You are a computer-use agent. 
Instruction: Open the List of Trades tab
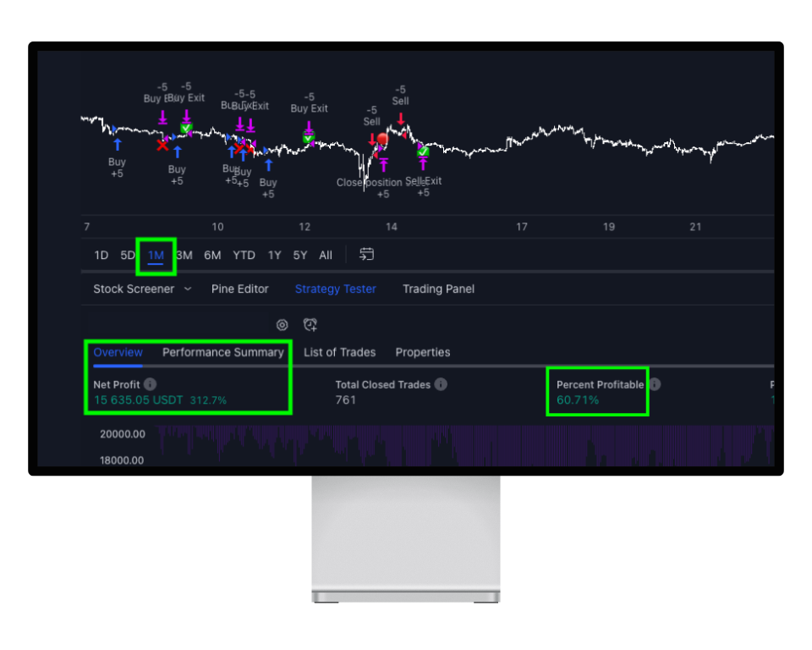(340, 352)
